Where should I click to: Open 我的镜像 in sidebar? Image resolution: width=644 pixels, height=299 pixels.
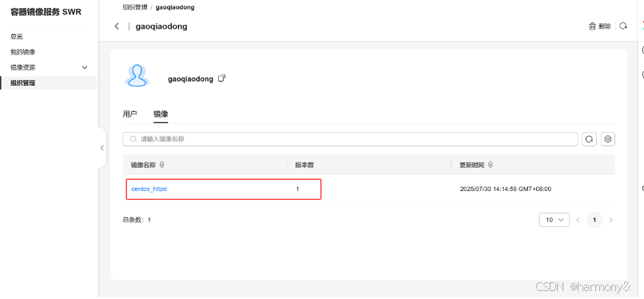coord(22,52)
